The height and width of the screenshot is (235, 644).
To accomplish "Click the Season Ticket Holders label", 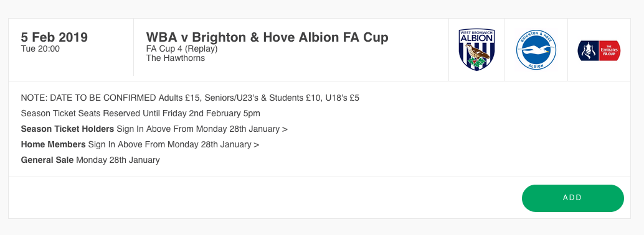I will click(67, 129).
